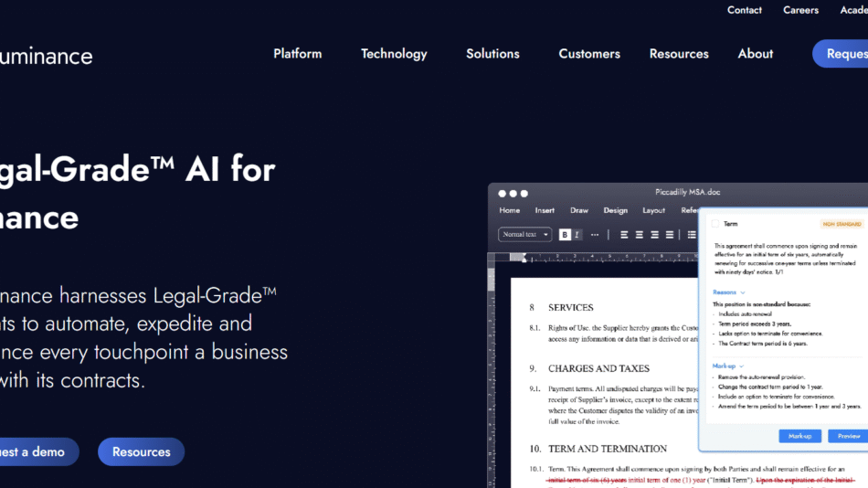Toggle italic formatting in the document toolbar
Image resolution: width=868 pixels, height=488 pixels.
click(x=577, y=235)
